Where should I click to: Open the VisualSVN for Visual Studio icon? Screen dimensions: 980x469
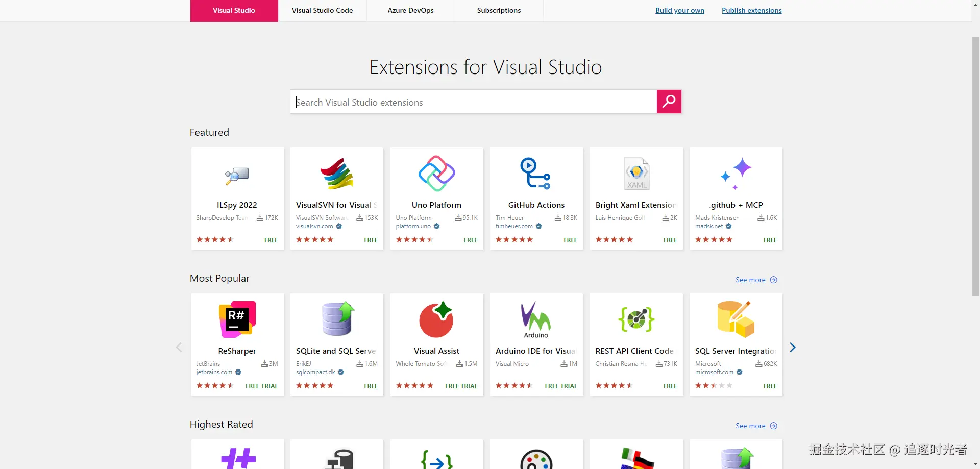click(337, 174)
